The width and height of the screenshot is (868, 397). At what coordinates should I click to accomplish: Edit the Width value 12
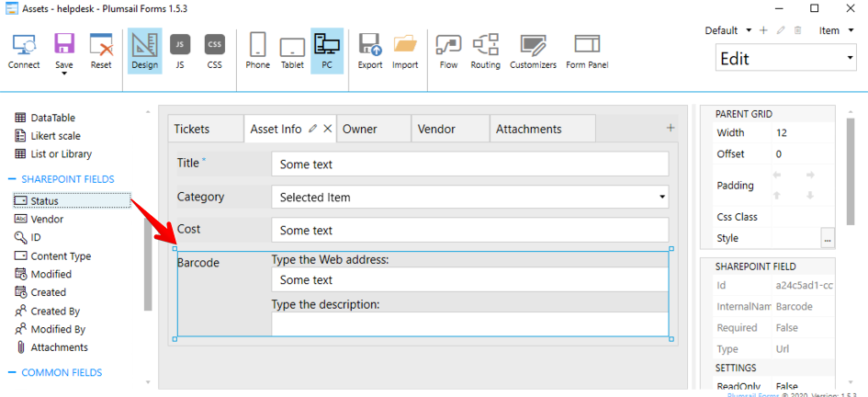[803, 133]
